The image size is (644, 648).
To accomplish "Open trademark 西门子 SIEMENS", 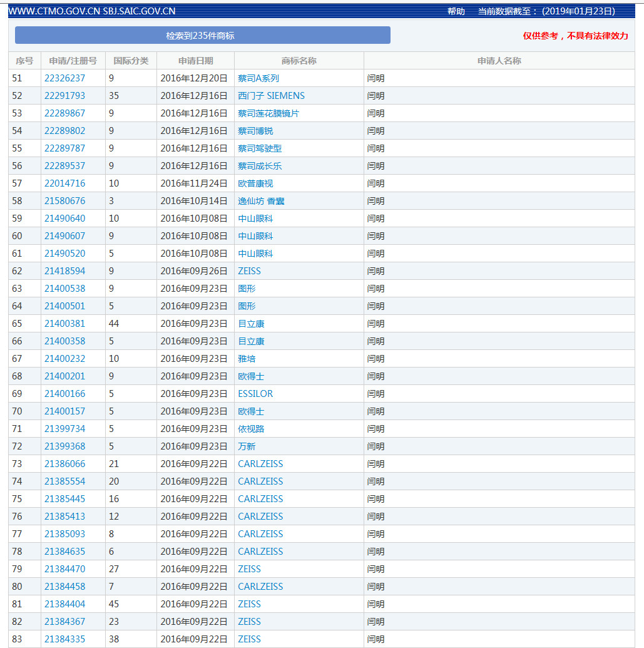I will [x=272, y=96].
